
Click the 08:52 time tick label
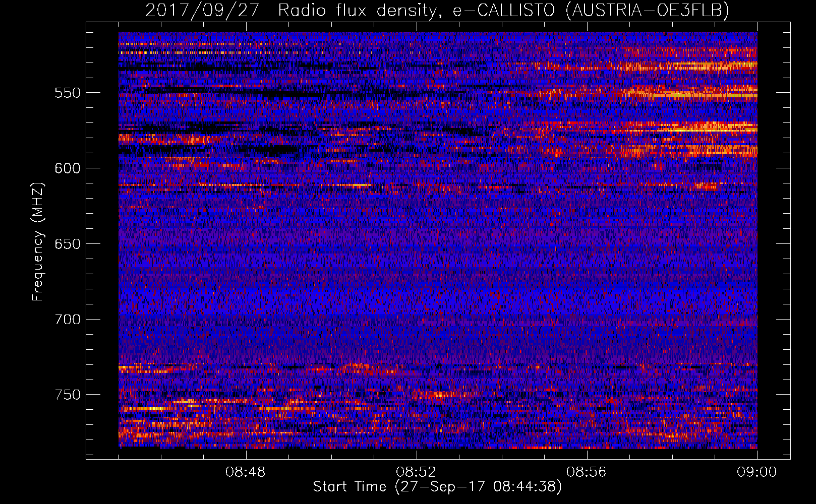point(417,472)
